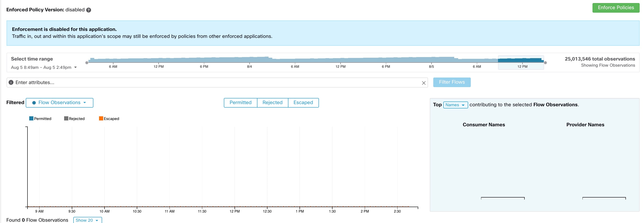Click the info icon in the attributes field
The height and width of the screenshot is (223, 644).
(x=11, y=82)
